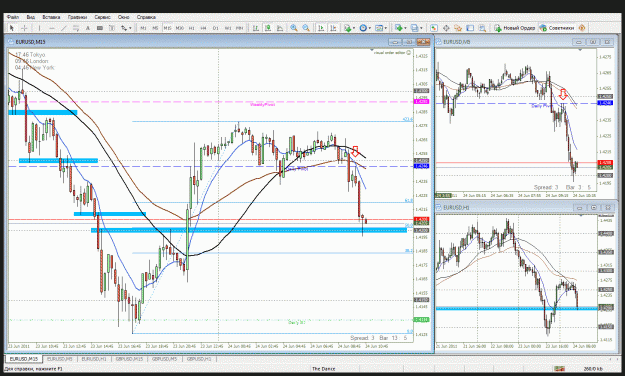Screen dimensions: 625x376
Task: Open the Вид menu
Action: pyautogui.click(x=31, y=17)
